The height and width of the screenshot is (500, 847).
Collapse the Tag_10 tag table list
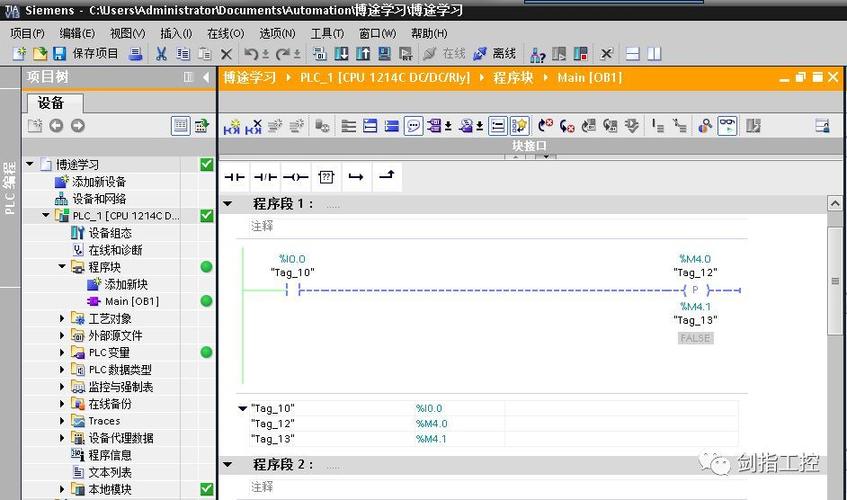click(243, 408)
